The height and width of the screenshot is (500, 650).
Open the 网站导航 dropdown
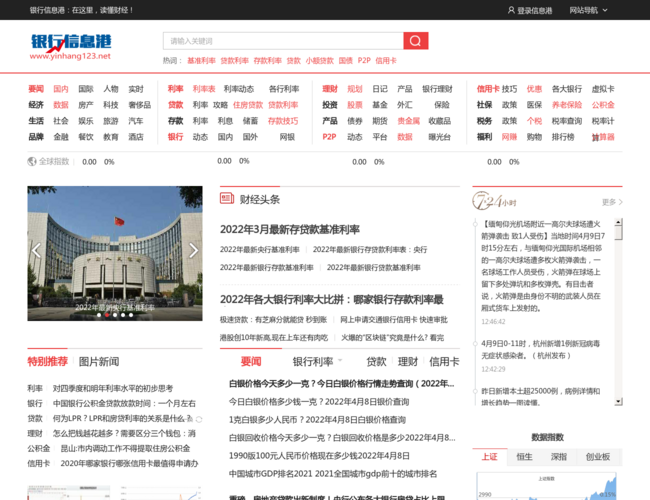click(588, 10)
